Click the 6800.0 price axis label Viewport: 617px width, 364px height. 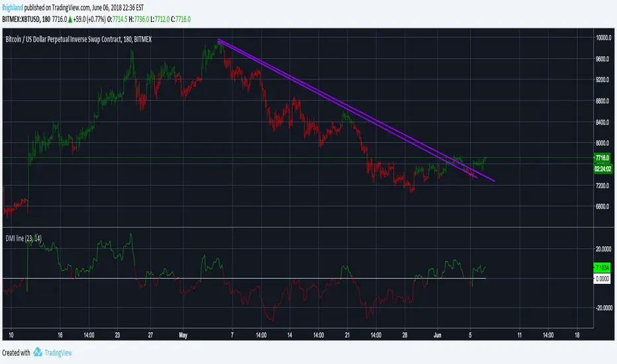pyautogui.click(x=602, y=206)
